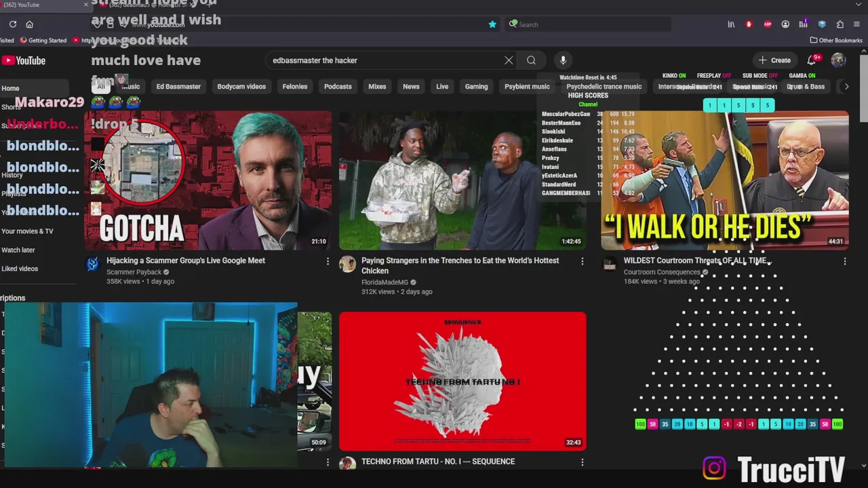This screenshot has width=868, height=488.
Task: Open the equalizer extension with the purple badge
Action: coord(804,24)
